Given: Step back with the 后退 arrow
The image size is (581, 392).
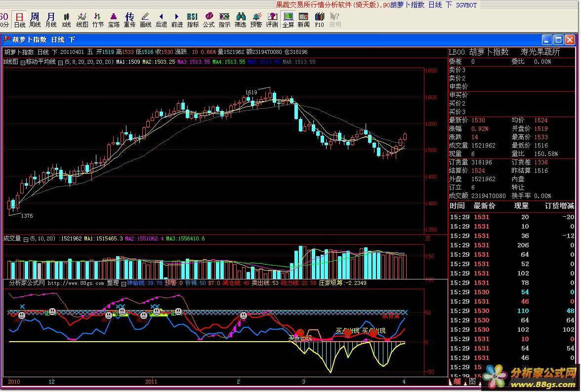Looking at the screenshot, I should 161,20.
